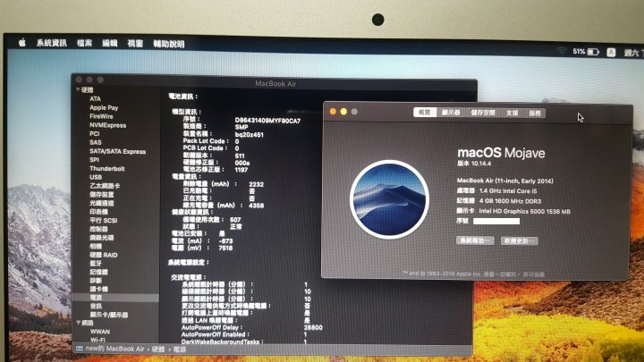Open the 編輯 menu
The height and width of the screenshot is (362, 644).
point(110,44)
